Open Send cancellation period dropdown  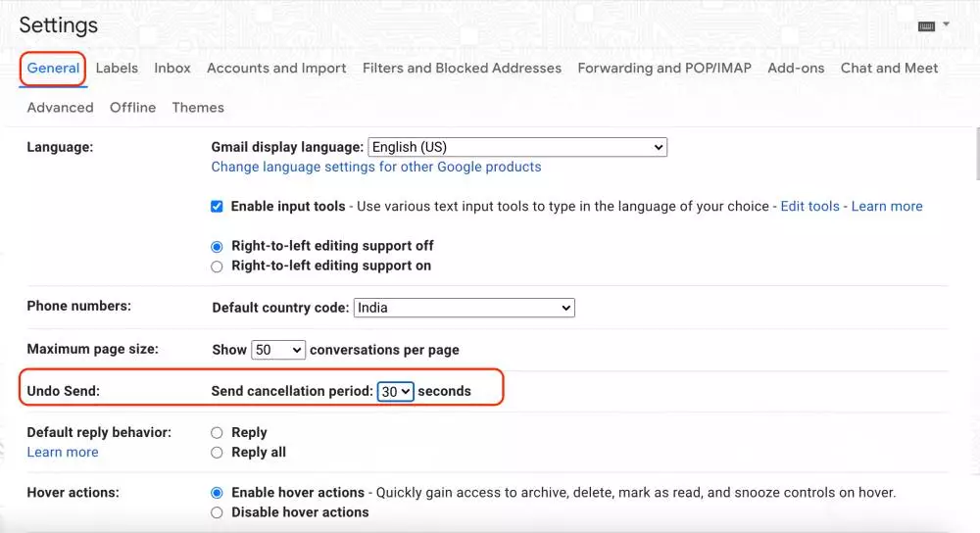pyautogui.click(x=396, y=391)
